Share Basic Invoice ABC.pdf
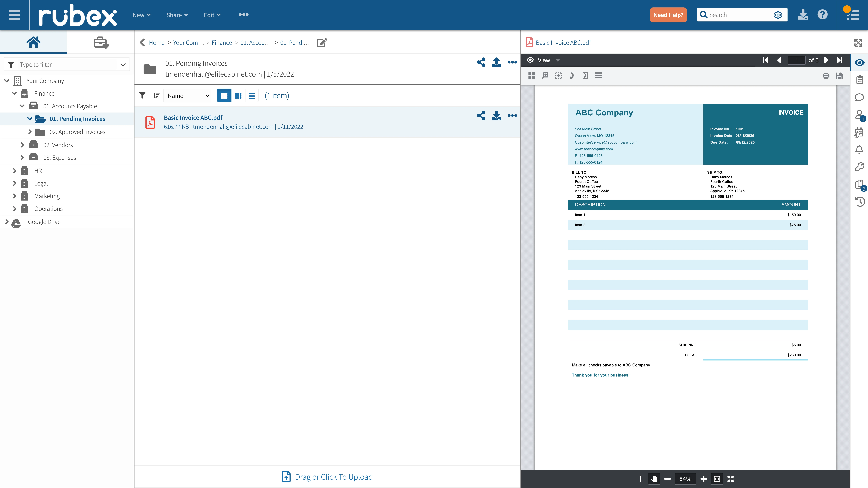This screenshot has width=868, height=488. (x=481, y=116)
